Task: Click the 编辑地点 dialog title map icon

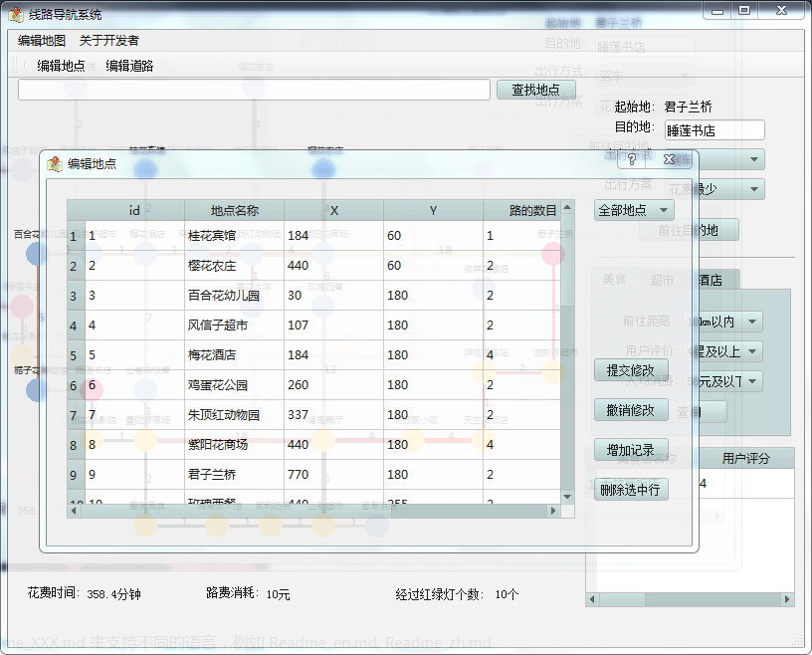Action: (x=55, y=164)
